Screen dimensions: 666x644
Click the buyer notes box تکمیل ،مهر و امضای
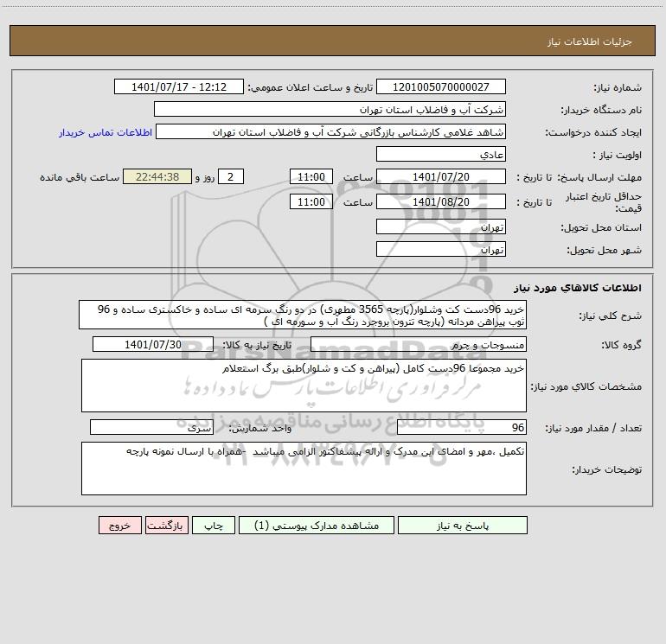click(304, 469)
